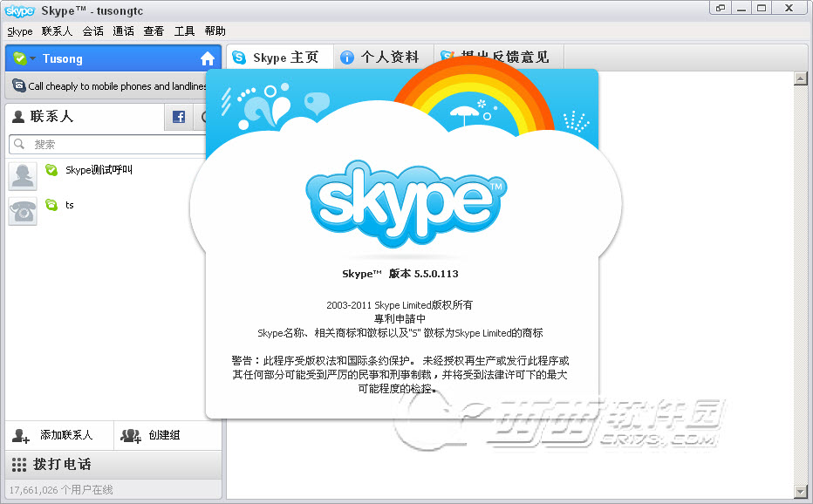Open the Facebook tab icon
The image size is (813, 504).
[x=179, y=117]
